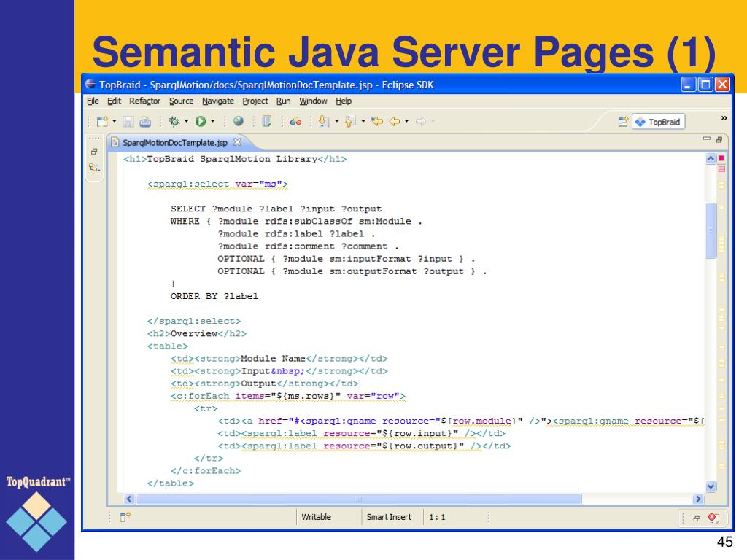
Task: Click the Print toolbar icon
Action: coord(145,122)
